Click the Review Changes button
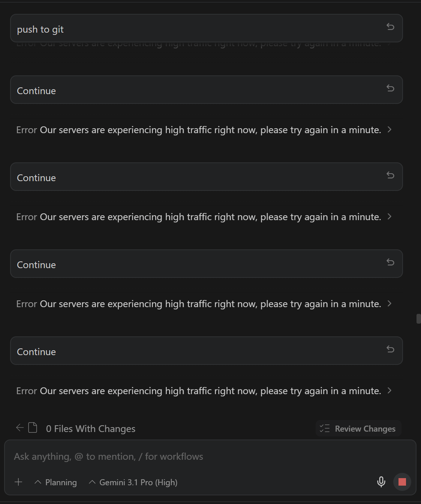This screenshot has width=421, height=504. click(x=358, y=429)
